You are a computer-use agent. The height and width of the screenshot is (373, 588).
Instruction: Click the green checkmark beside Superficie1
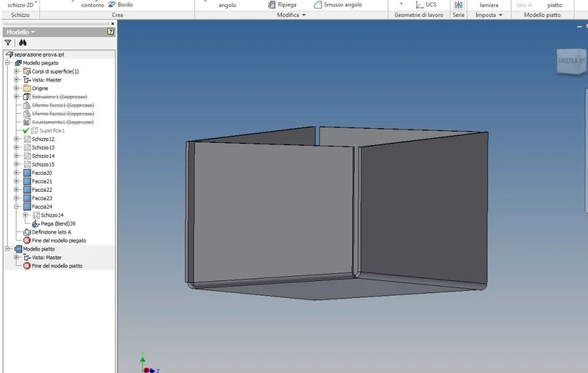26,131
